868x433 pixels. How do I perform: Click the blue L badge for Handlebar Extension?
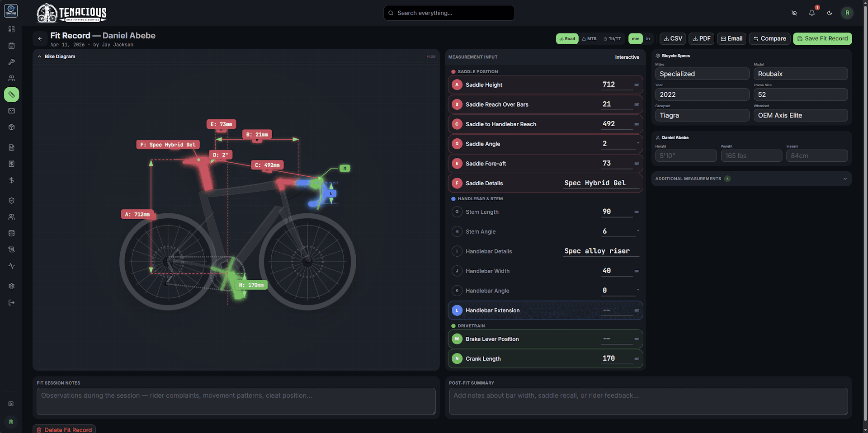pos(457,311)
